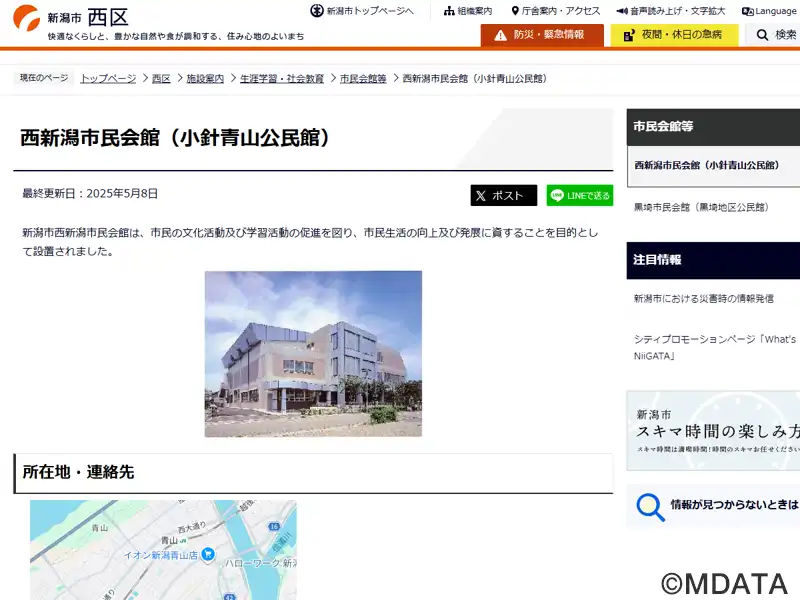Click the 所在地・連絡先 section heading
Screen dimensions: 800x600
(x=313, y=473)
